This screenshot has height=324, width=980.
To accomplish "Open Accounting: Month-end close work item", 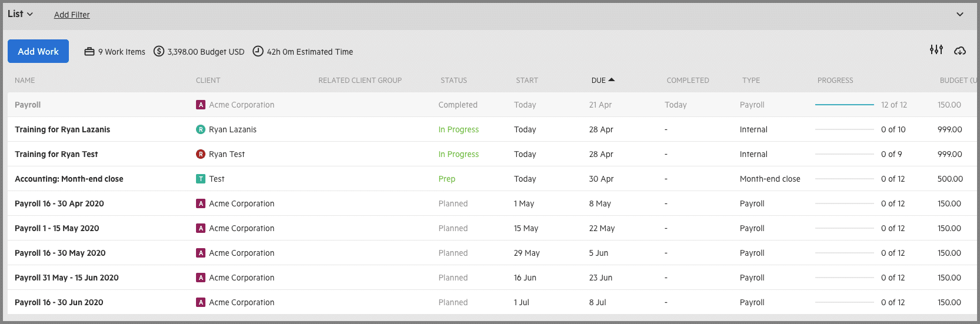I will [69, 179].
